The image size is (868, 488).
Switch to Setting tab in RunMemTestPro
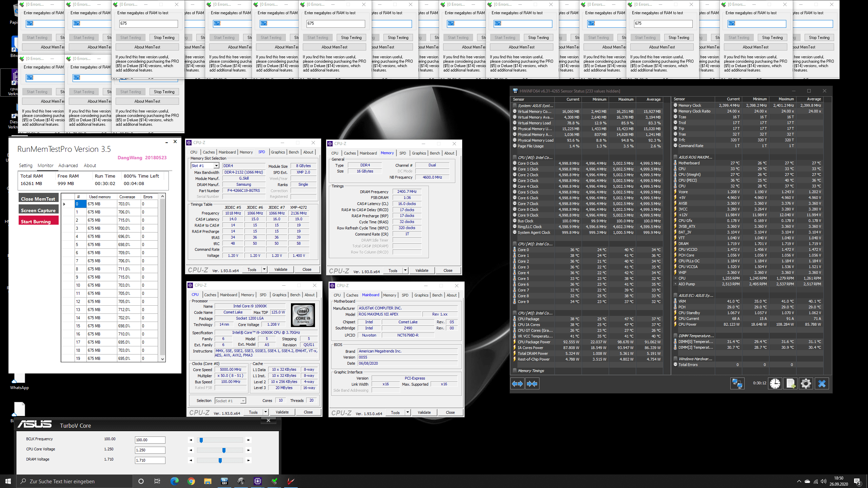coord(25,165)
